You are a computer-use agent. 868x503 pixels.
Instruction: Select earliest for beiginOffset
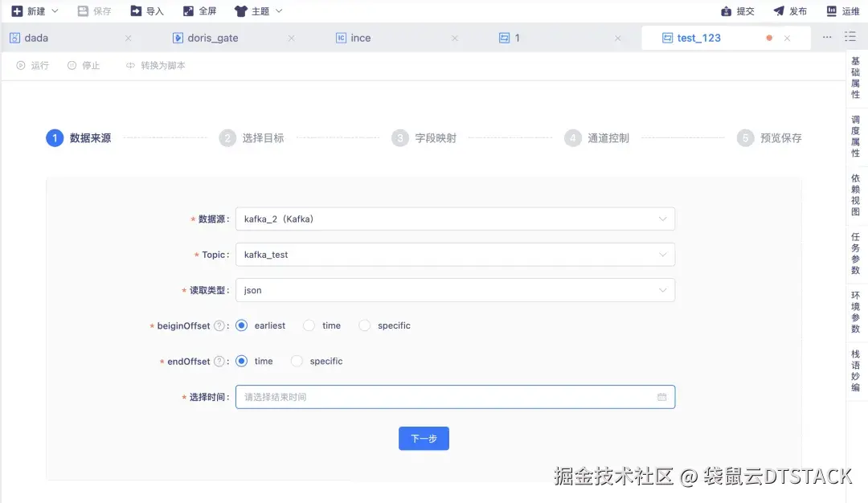click(242, 325)
